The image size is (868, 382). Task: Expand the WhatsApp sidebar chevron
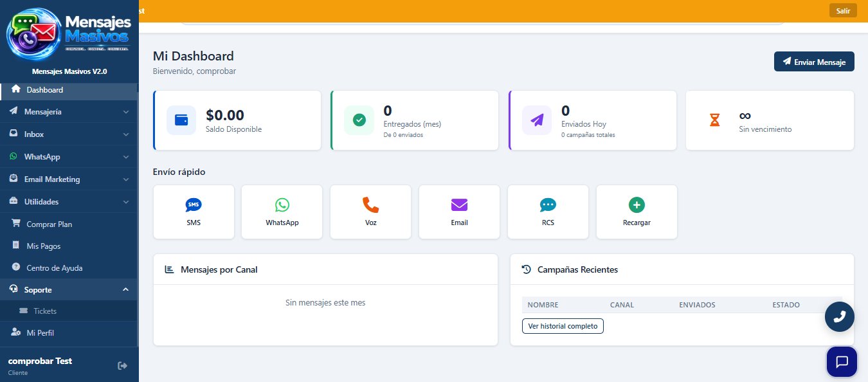126,157
